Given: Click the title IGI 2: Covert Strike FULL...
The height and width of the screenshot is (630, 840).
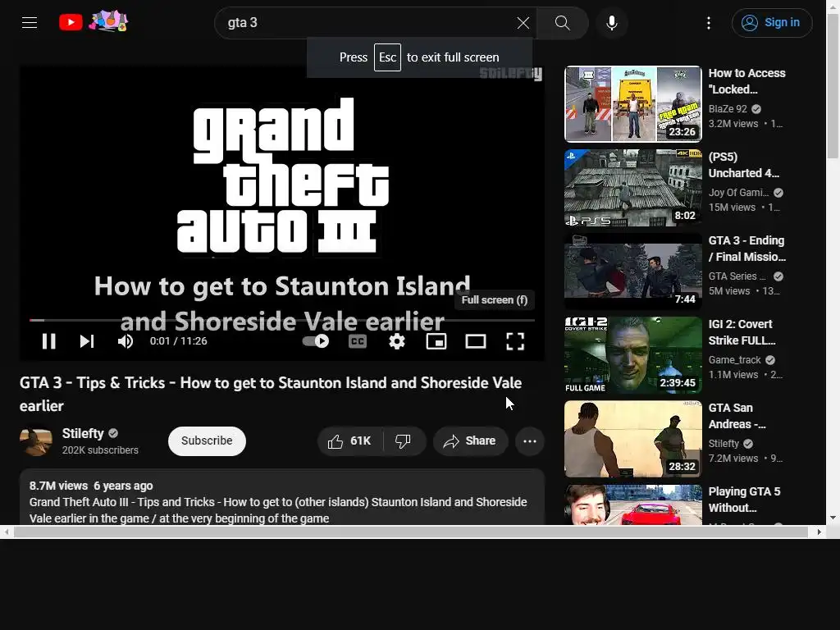Looking at the screenshot, I should pyautogui.click(x=742, y=332).
